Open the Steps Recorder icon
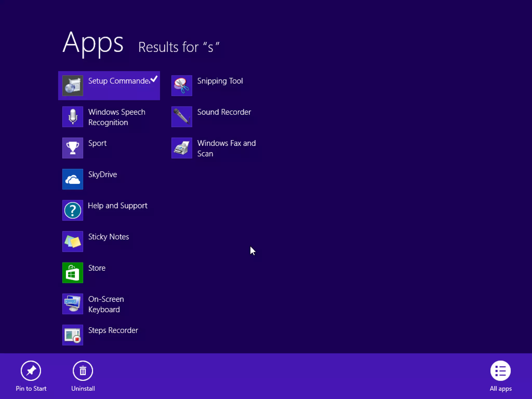532x399 pixels. click(x=73, y=335)
